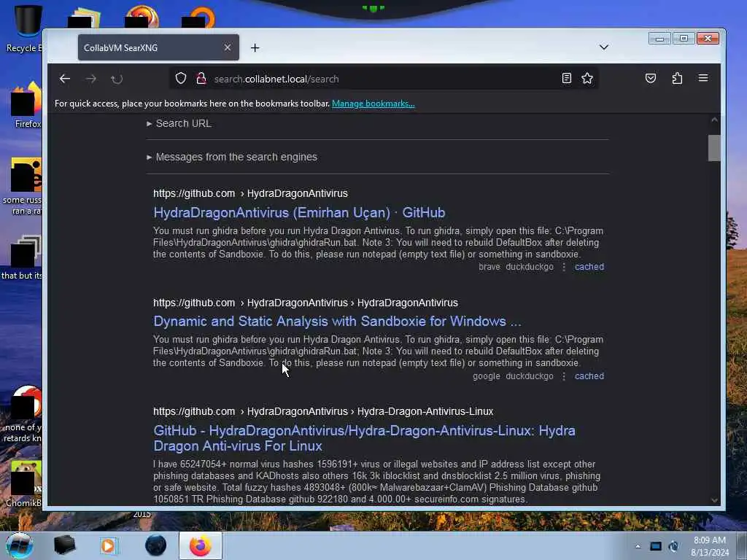Screen dimensions: 747x560
Task: Click 'google' engine label on second result
Action: click(487, 376)
